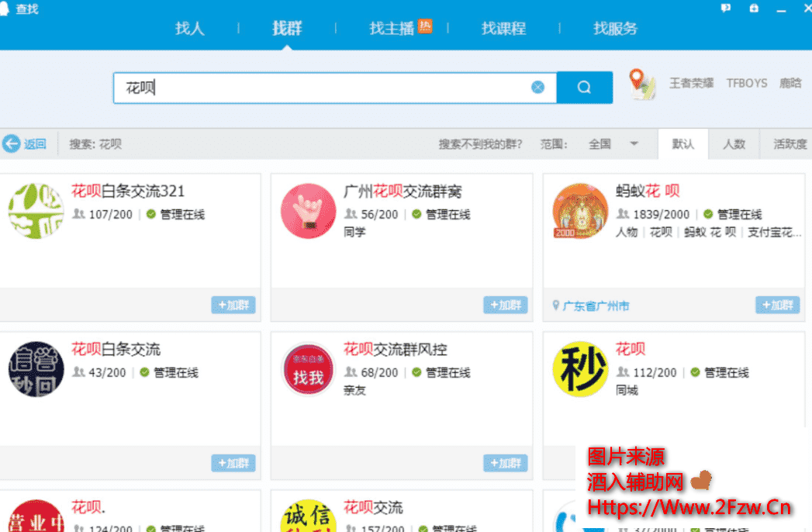Sort results by 活跃度
Viewport: 812px width, 532px height.
point(790,144)
